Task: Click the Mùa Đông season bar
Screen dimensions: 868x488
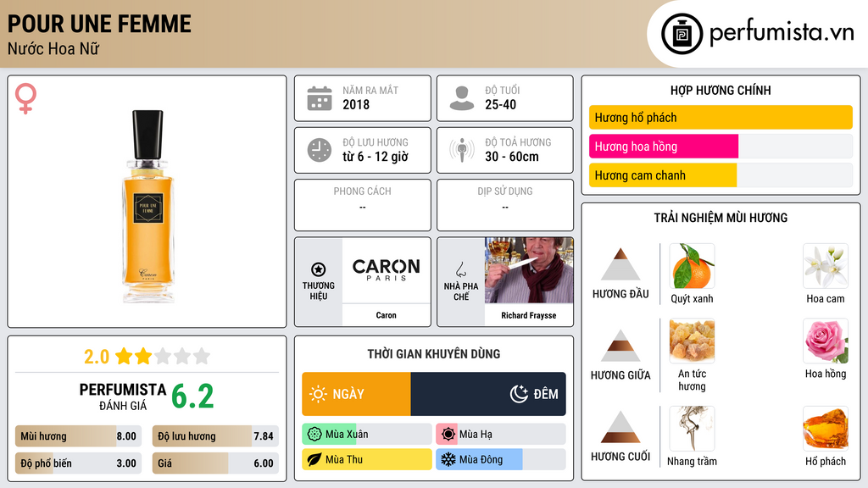Action: click(x=500, y=459)
